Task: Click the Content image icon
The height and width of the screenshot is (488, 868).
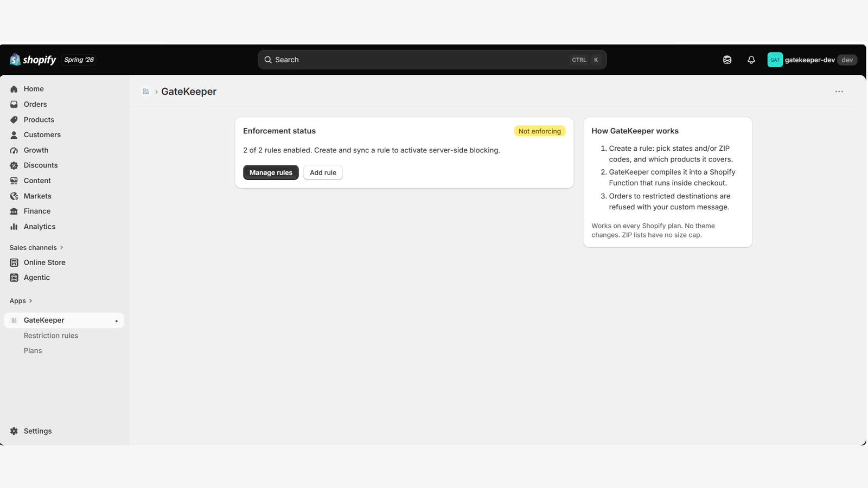Action: (x=14, y=181)
